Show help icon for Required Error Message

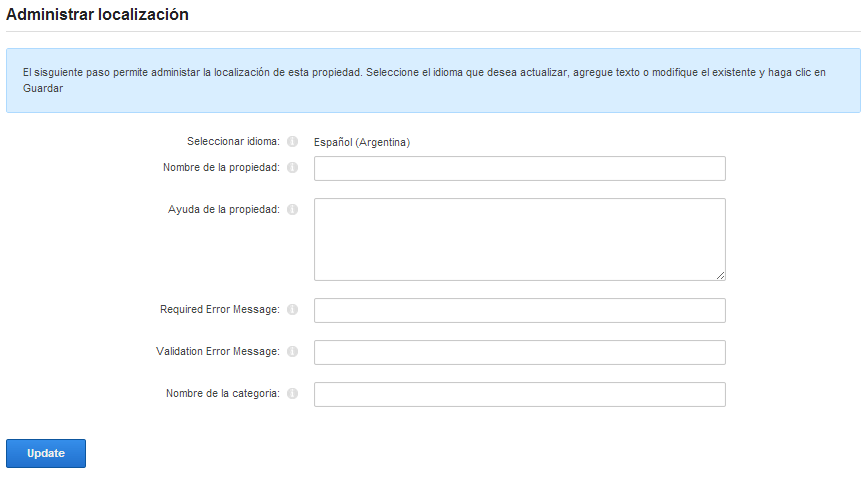(292, 310)
